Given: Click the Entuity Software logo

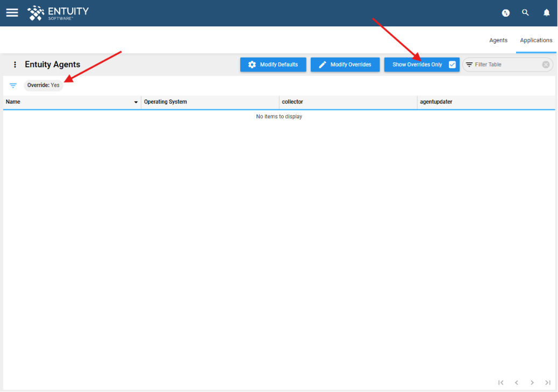Looking at the screenshot, I should click(59, 13).
